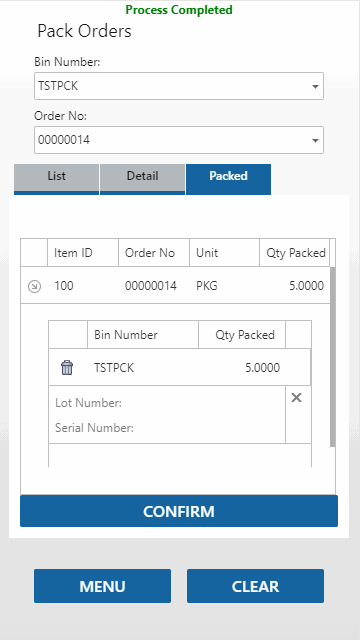The image size is (360, 640).
Task: Click the grid's vertical scrollbar
Action: (x=333, y=357)
